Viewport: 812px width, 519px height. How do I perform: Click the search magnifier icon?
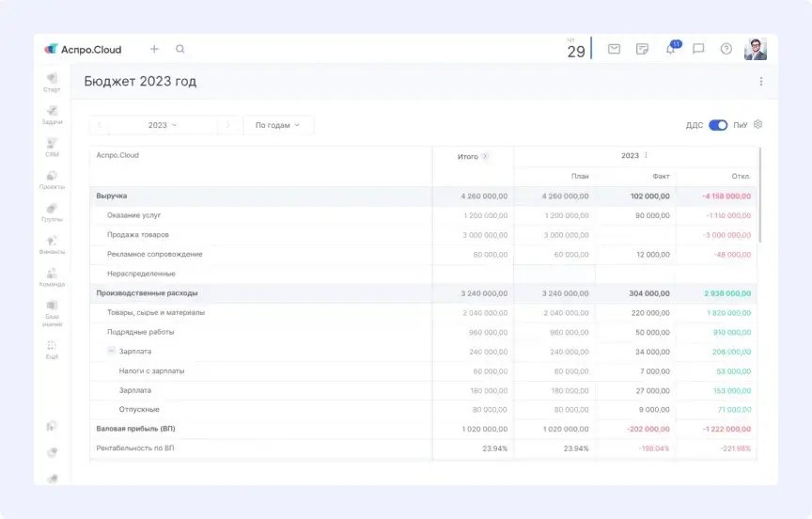coord(180,49)
